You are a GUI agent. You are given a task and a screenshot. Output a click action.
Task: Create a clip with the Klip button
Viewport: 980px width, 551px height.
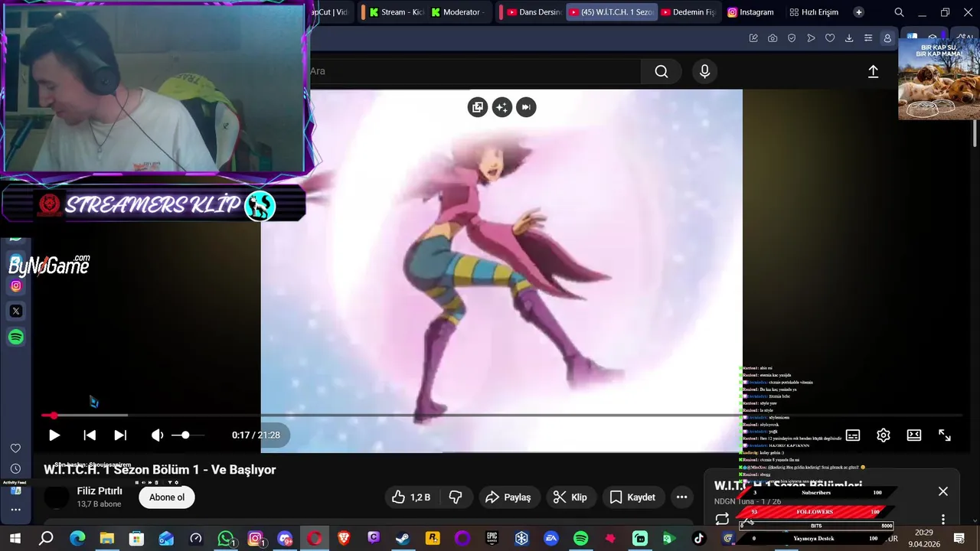point(570,497)
